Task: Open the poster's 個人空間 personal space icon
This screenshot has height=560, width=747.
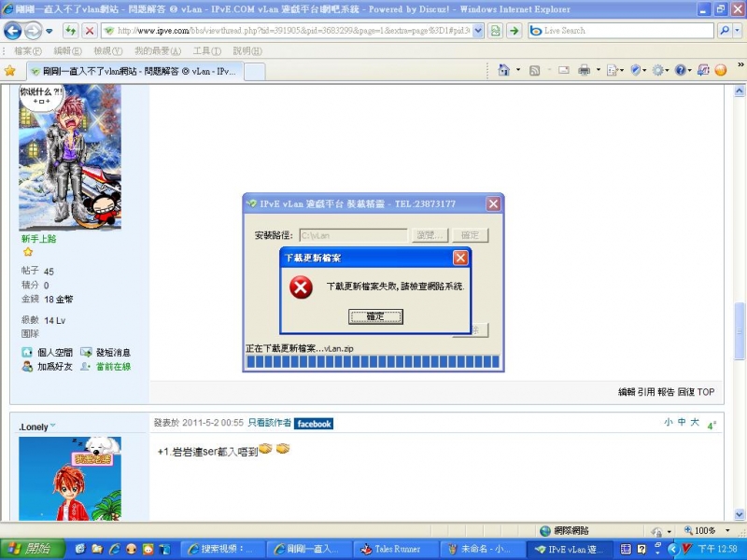Action: (26, 351)
